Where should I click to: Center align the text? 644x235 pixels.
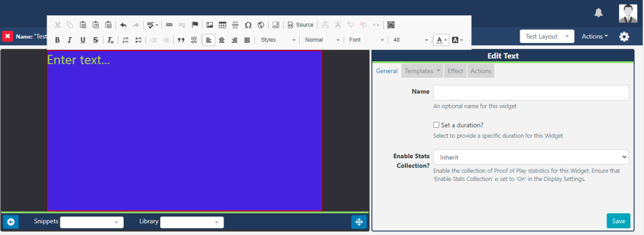(x=221, y=40)
